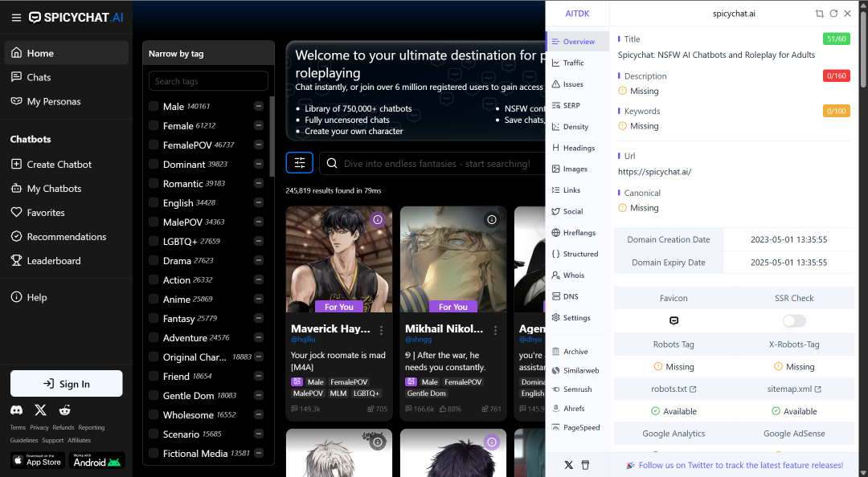Viewport: 868px width, 477px height.
Task: Open sitemap.xml external link
Action: click(x=794, y=389)
